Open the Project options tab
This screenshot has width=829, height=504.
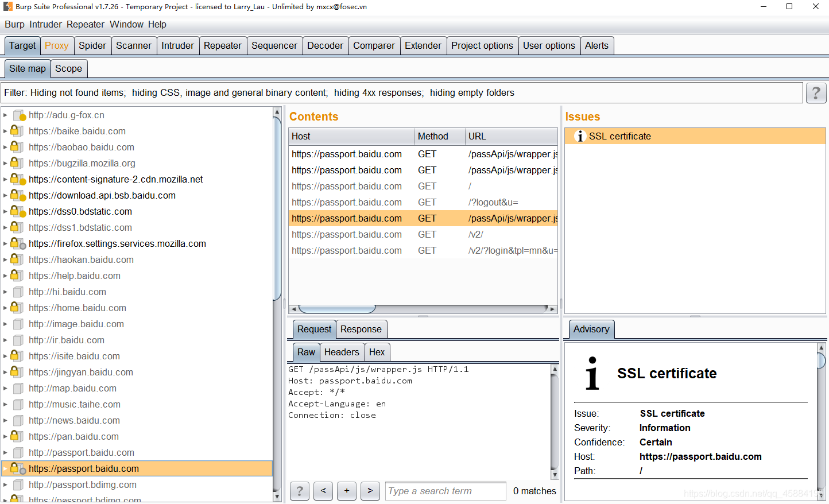pyautogui.click(x=482, y=45)
